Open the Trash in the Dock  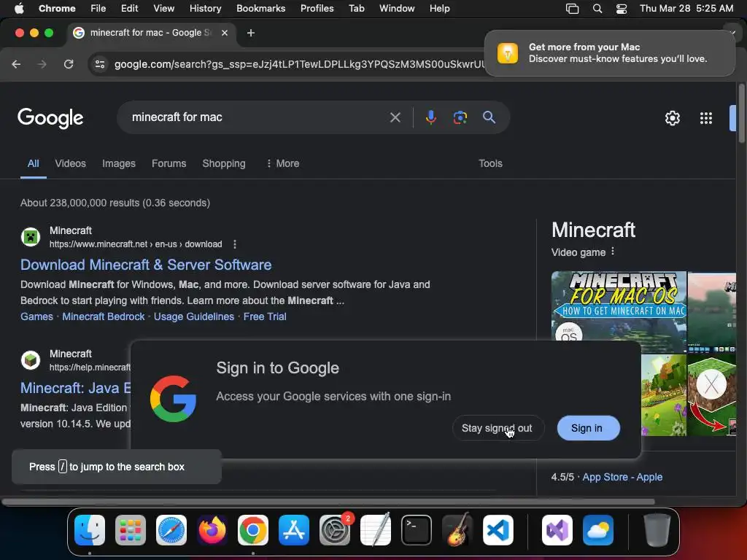657,530
